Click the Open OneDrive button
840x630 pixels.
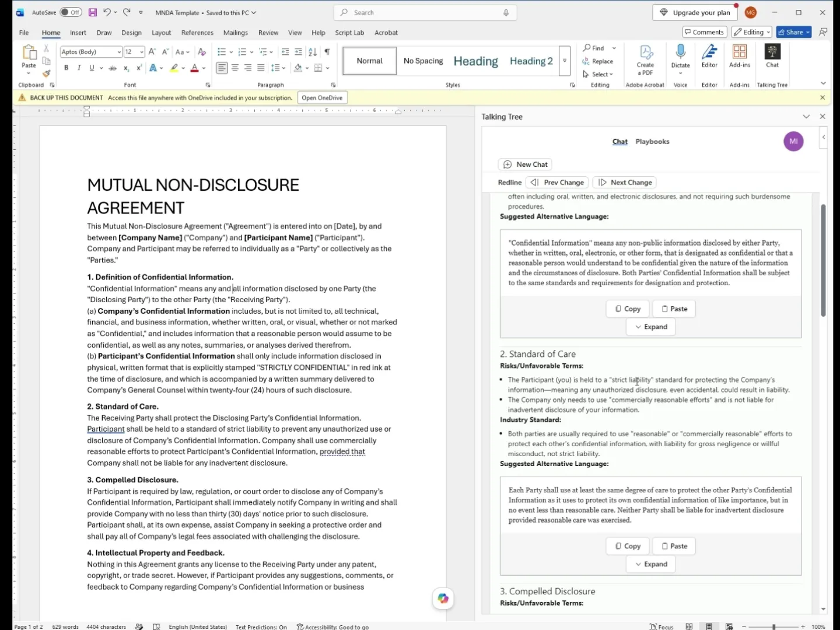pyautogui.click(x=322, y=98)
